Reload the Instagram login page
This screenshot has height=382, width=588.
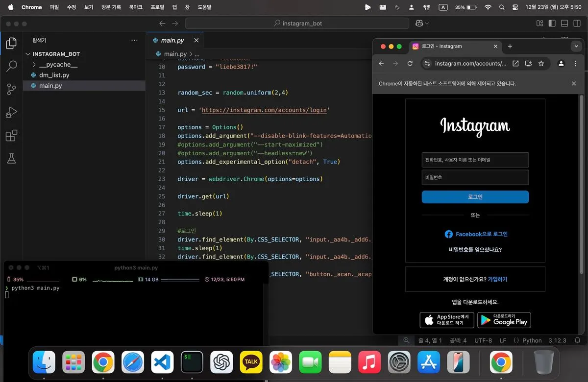(410, 64)
